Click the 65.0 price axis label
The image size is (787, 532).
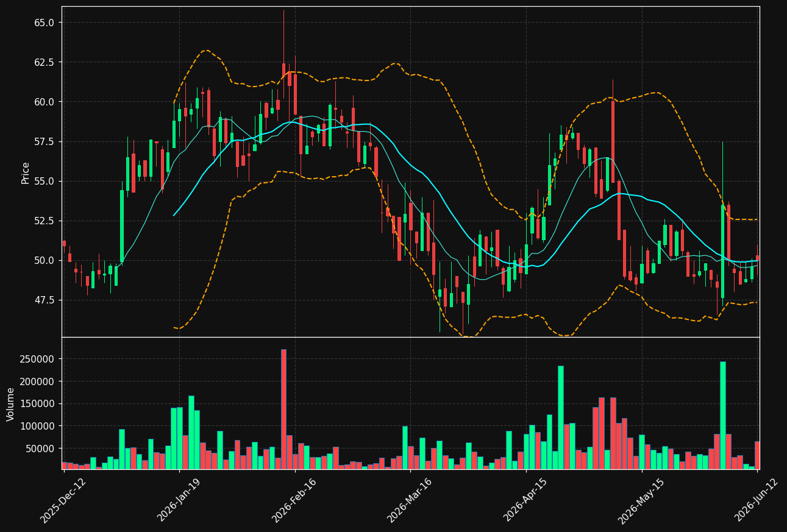(44, 23)
